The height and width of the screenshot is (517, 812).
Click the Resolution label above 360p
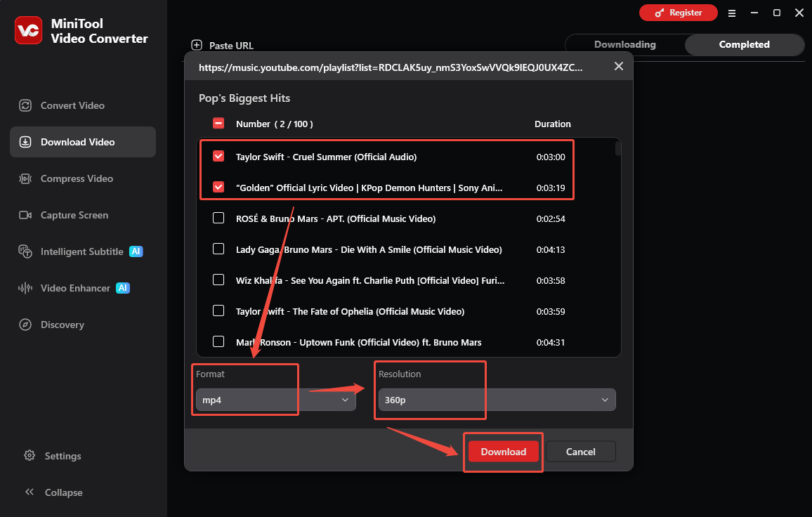[x=400, y=374]
